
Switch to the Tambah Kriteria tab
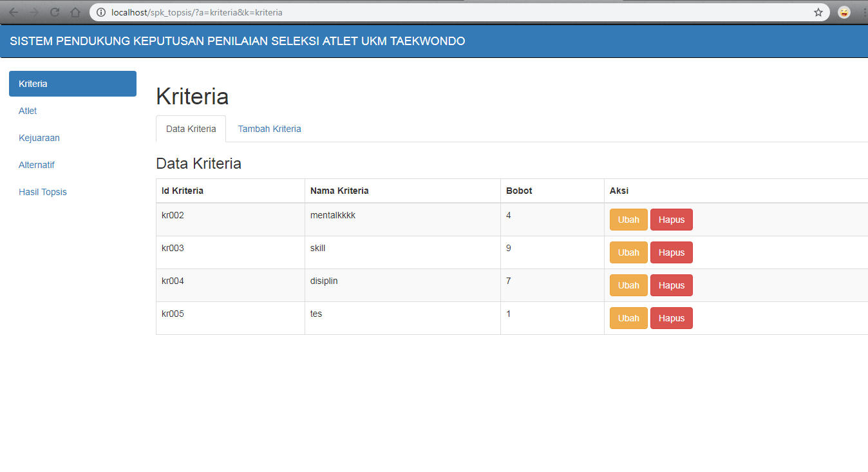coord(269,129)
